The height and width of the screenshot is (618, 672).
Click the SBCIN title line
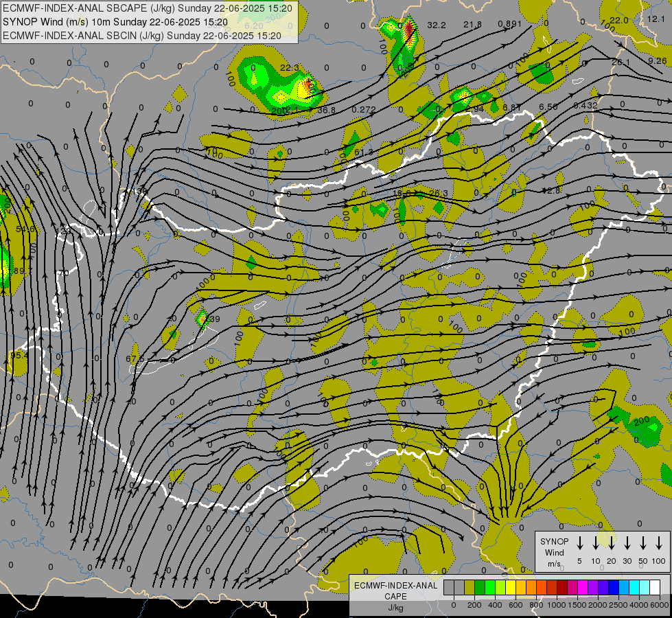click(142, 36)
